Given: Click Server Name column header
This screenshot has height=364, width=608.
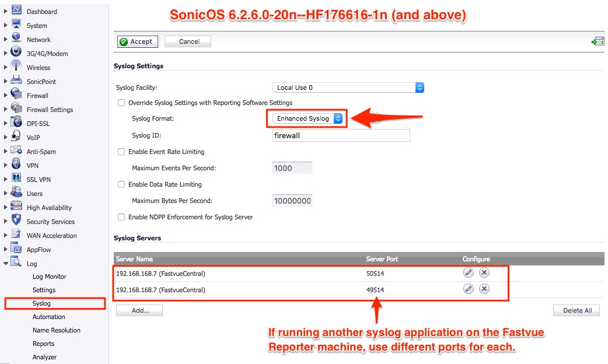Looking at the screenshot, I should coord(134,259).
